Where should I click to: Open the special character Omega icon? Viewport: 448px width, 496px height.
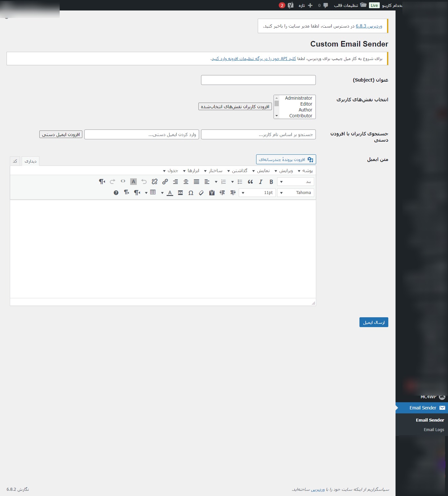tap(191, 193)
